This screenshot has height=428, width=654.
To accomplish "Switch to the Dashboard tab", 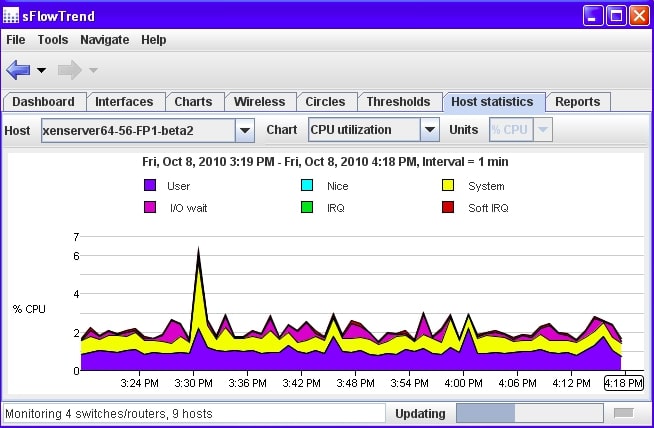I will point(44,102).
